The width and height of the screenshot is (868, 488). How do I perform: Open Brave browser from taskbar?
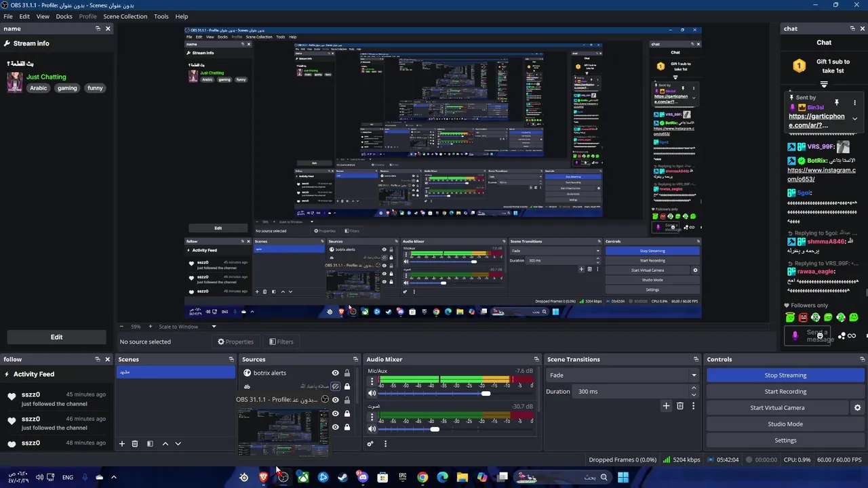(264, 477)
